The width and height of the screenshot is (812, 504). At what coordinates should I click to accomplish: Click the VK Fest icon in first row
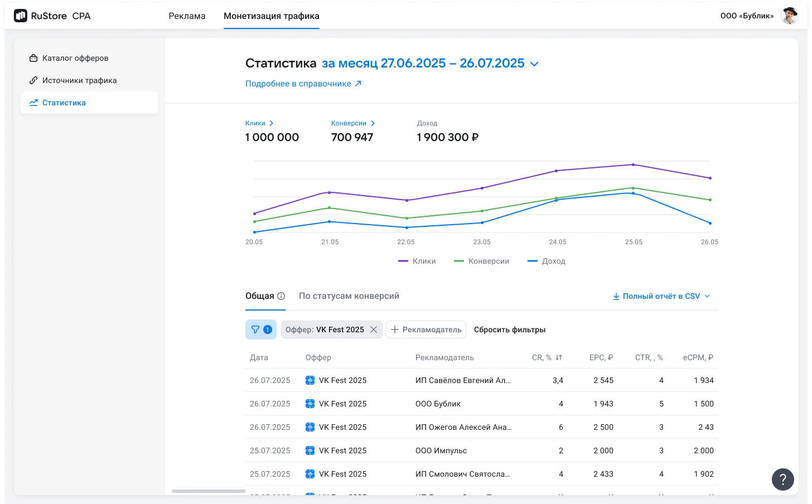coord(310,380)
